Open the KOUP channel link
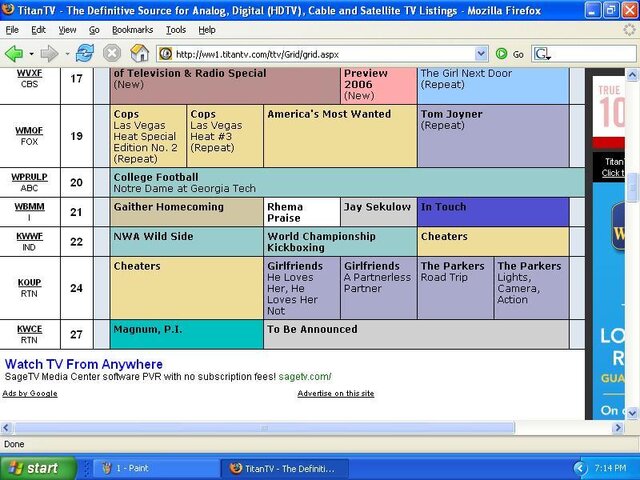Viewport: 640px width, 480px height. point(29,282)
